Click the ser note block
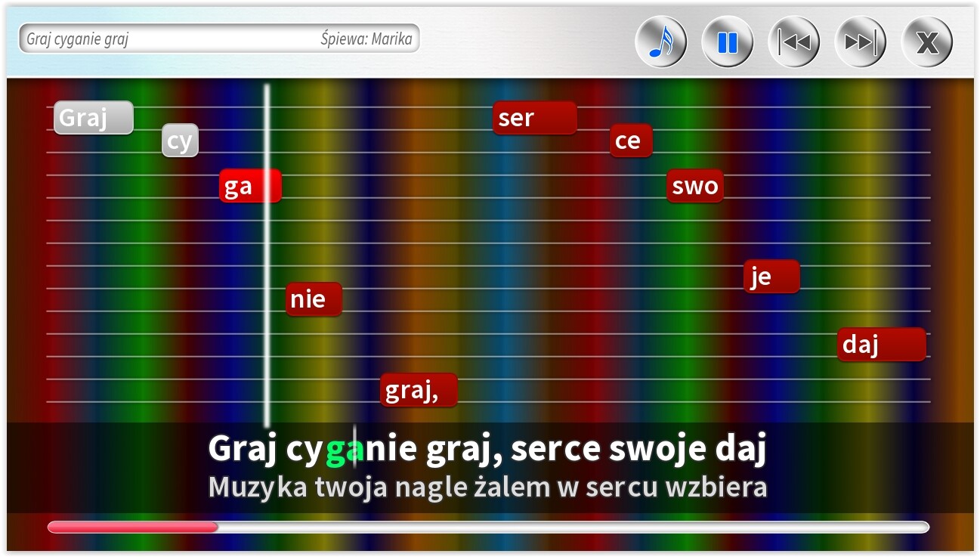The image size is (980, 557). (x=533, y=117)
